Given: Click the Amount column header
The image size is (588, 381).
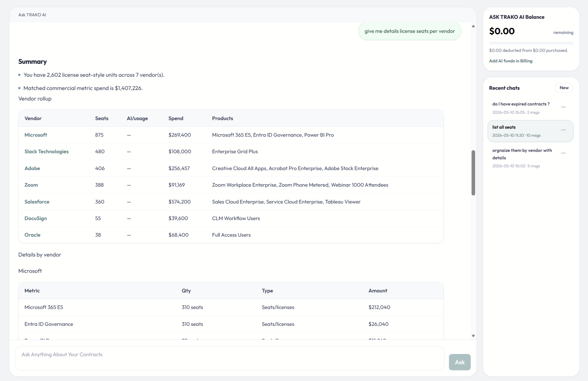Looking at the screenshot, I should pos(378,290).
